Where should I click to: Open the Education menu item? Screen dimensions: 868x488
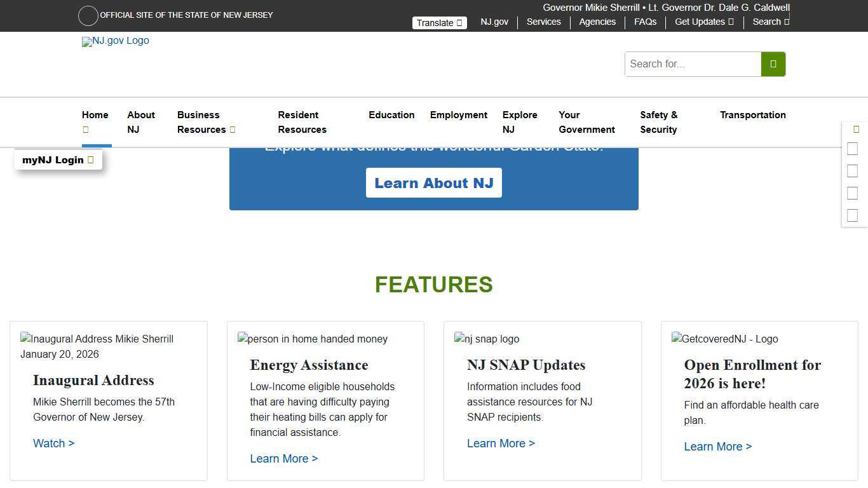point(391,115)
